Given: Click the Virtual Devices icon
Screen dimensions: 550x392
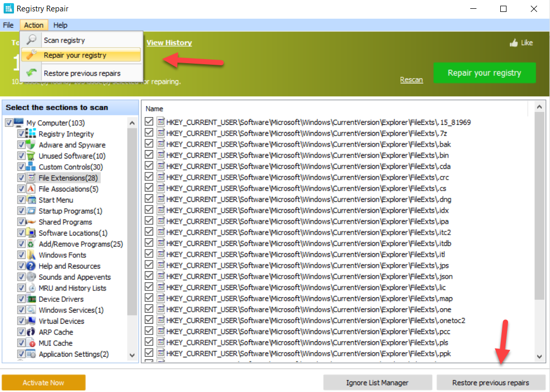Looking at the screenshot, I should coord(31,321).
